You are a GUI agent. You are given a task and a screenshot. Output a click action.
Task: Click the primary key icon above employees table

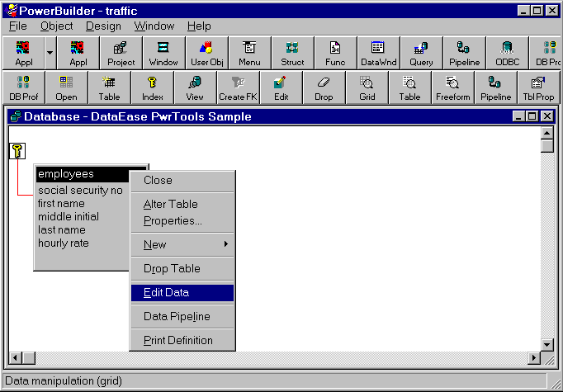click(17, 150)
